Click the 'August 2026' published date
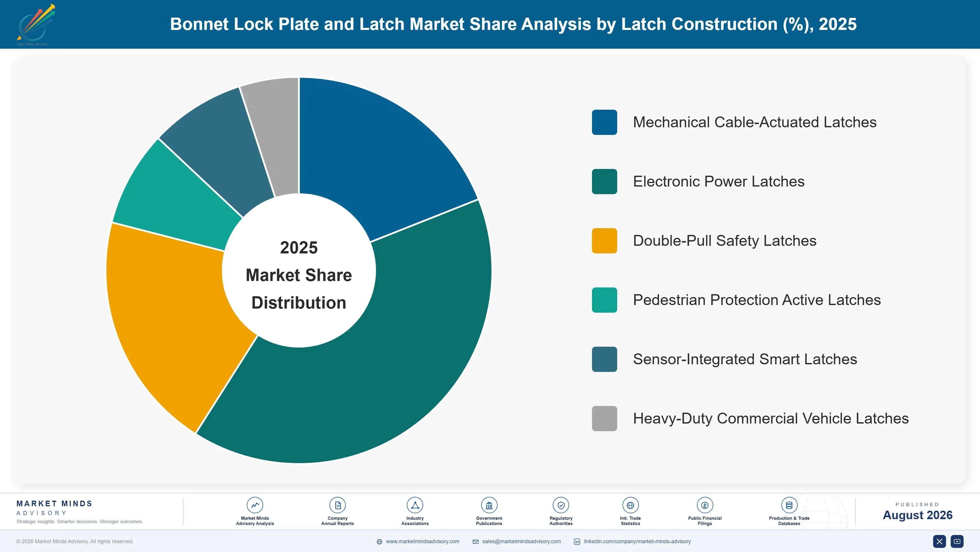 pyautogui.click(x=917, y=515)
